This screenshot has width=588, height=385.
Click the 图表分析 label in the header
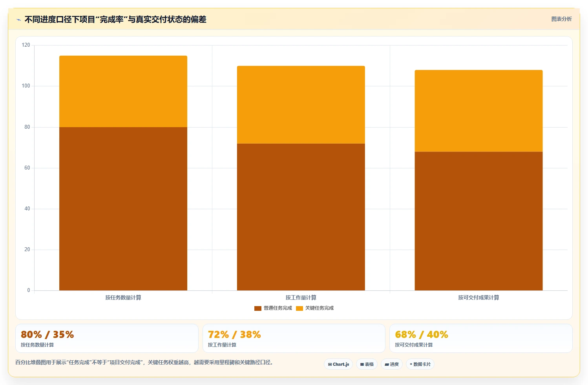click(x=561, y=19)
